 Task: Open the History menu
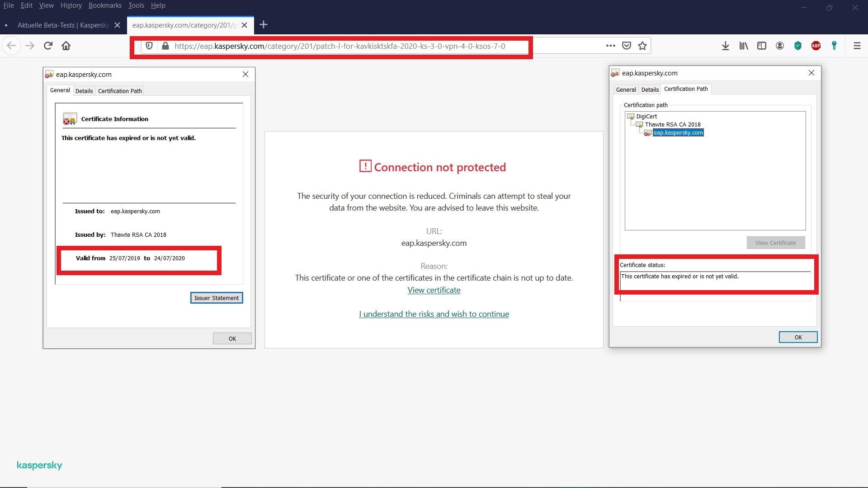[71, 5]
